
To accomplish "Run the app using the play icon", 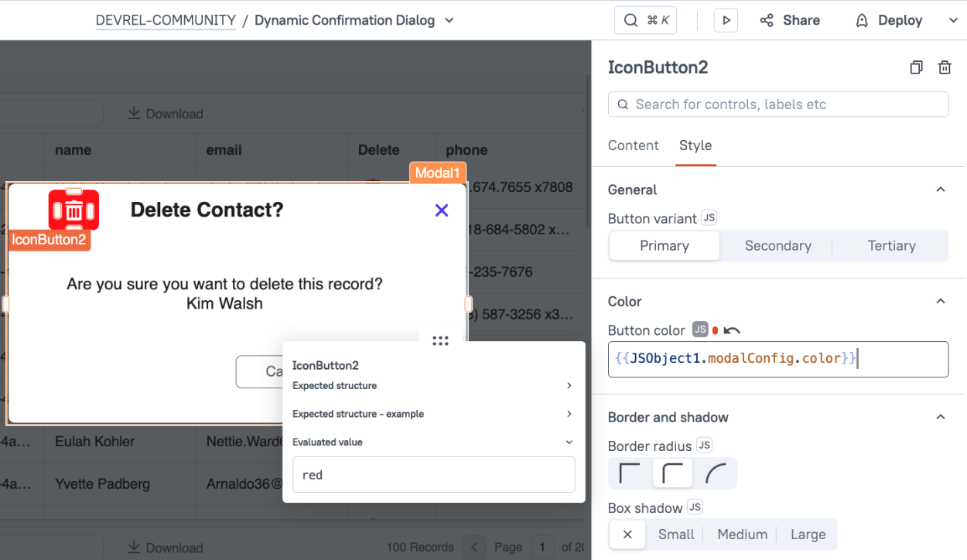I will [x=726, y=20].
